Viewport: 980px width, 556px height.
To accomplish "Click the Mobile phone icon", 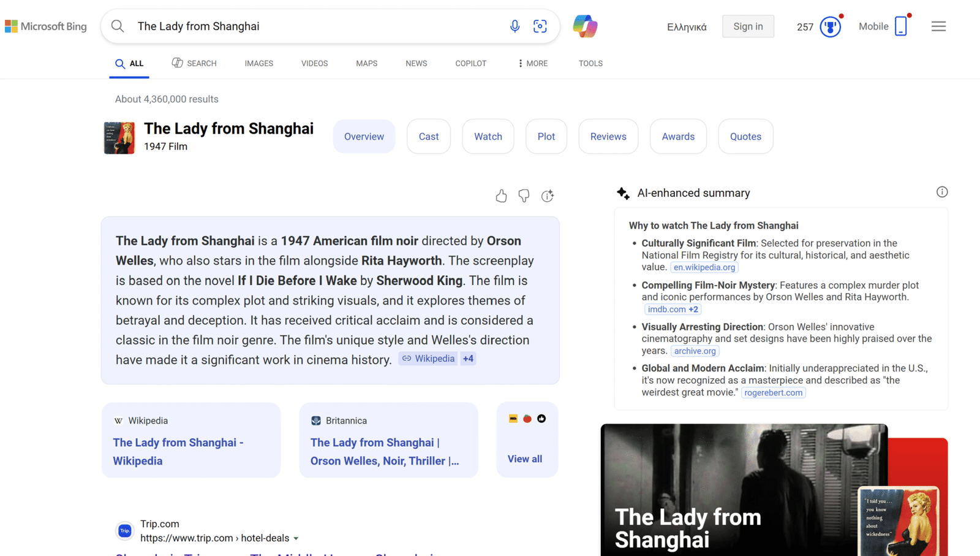I will (900, 26).
